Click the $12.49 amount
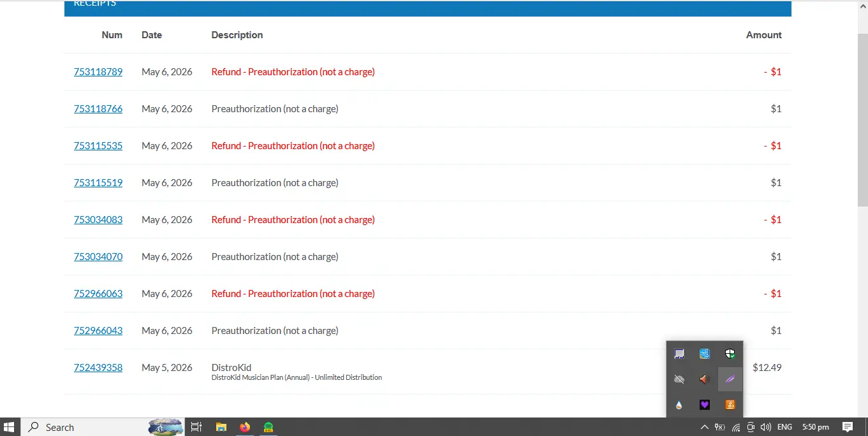 767,368
